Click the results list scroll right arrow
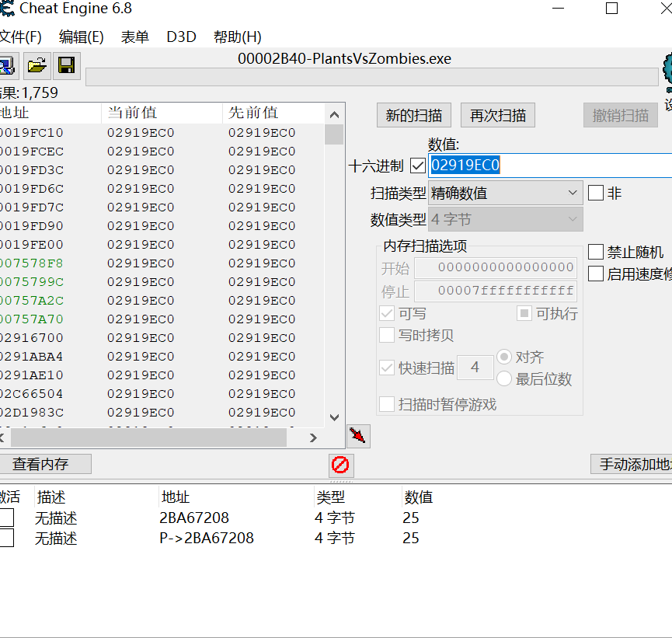Screen dimensions: 672x638 click(313, 438)
